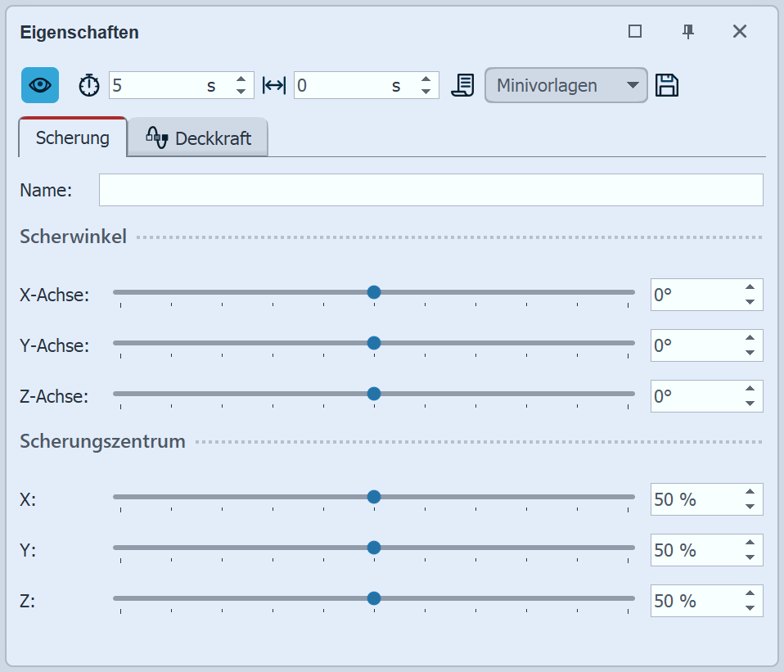Image resolution: width=784 pixels, height=672 pixels.
Task: Click the pin icon in the title bar
Action: 688,31
